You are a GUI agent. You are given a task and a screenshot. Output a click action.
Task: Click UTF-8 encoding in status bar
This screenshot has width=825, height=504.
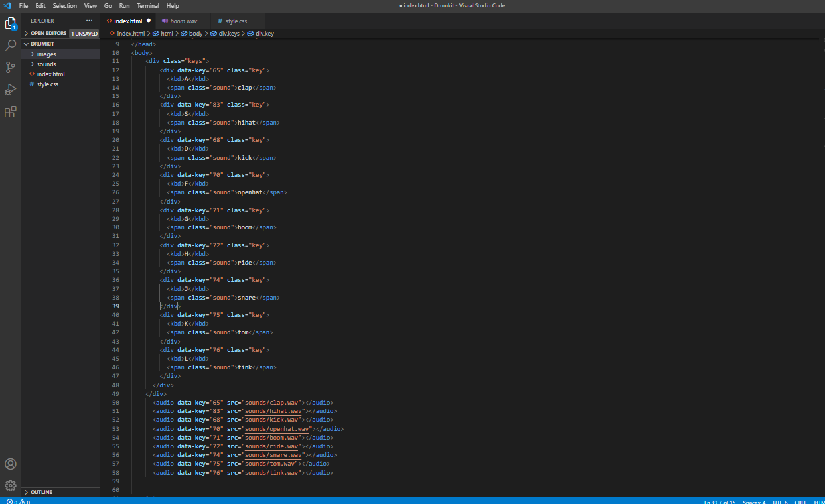click(780, 501)
